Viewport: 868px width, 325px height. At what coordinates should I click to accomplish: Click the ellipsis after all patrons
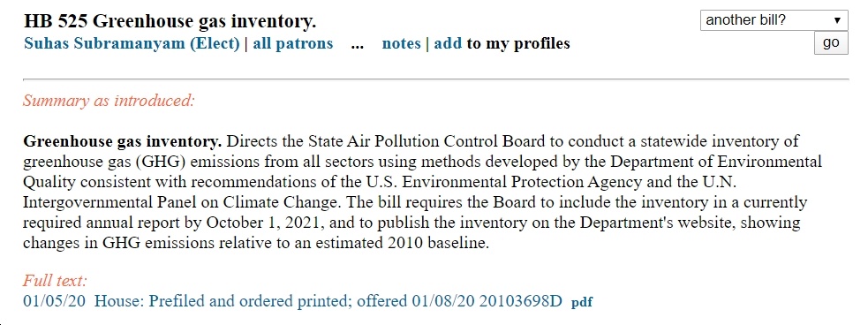click(x=358, y=44)
